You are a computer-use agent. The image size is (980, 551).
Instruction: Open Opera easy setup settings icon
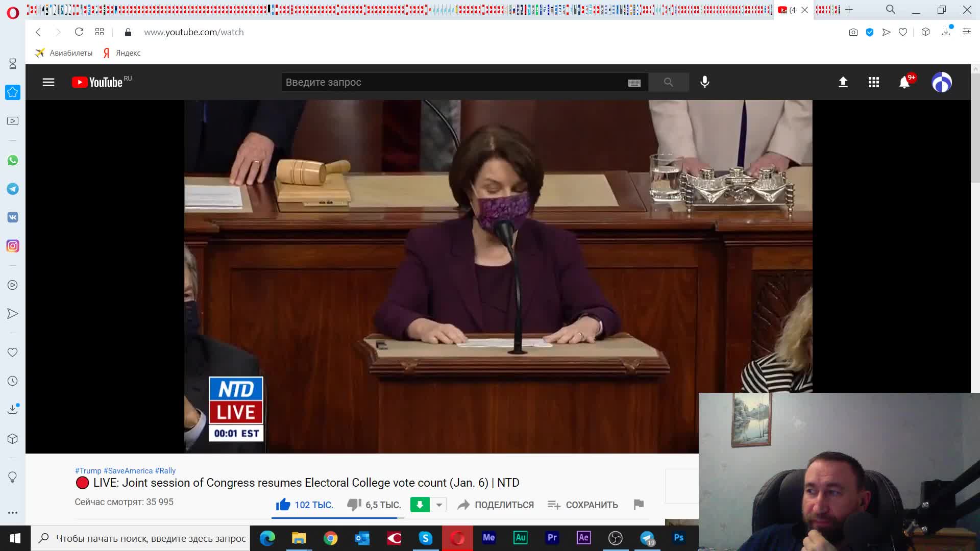click(966, 32)
